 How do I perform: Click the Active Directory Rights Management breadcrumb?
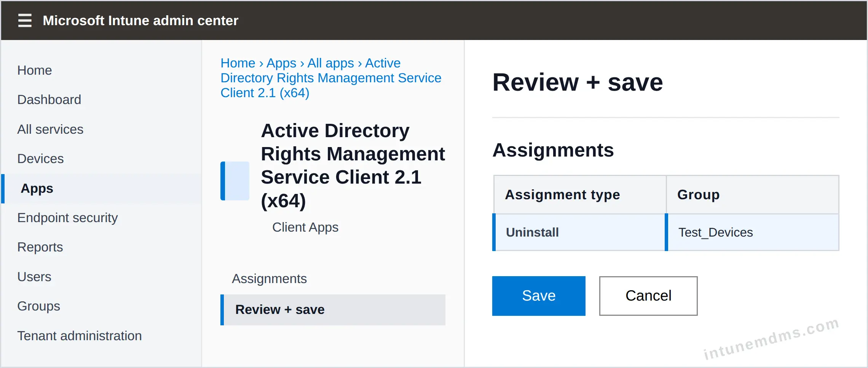coord(331,78)
